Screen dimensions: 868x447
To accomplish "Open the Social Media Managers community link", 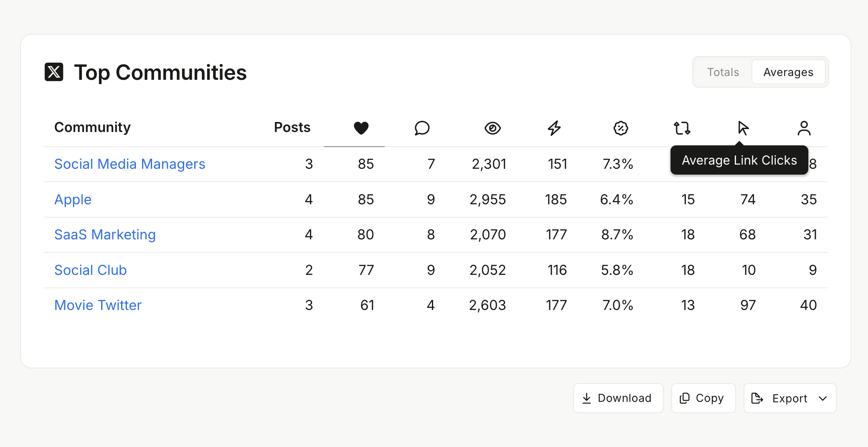I will (x=129, y=164).
